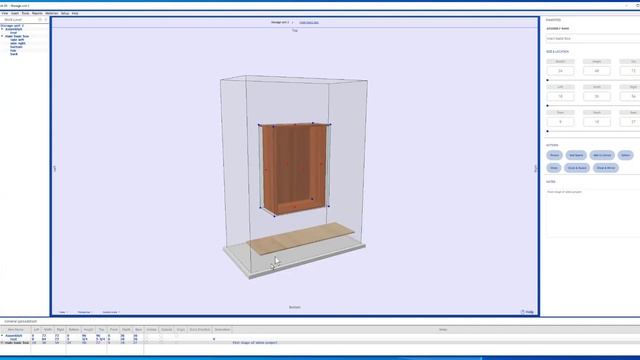Open the Perspective projection dropdown
Viewport: 640px width, 360px height.
(x=84, y=312)
